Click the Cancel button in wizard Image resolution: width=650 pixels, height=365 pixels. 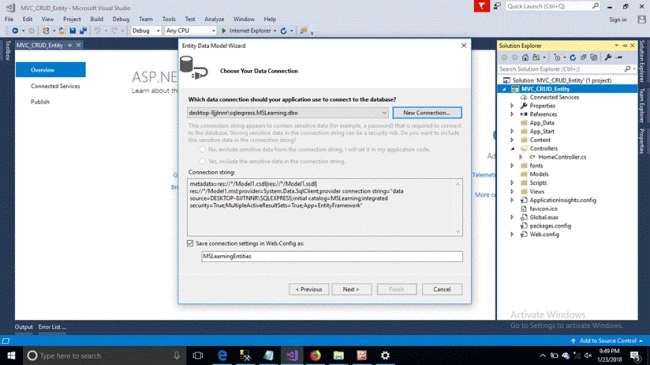pyautogui.click(x=442, y=290)
